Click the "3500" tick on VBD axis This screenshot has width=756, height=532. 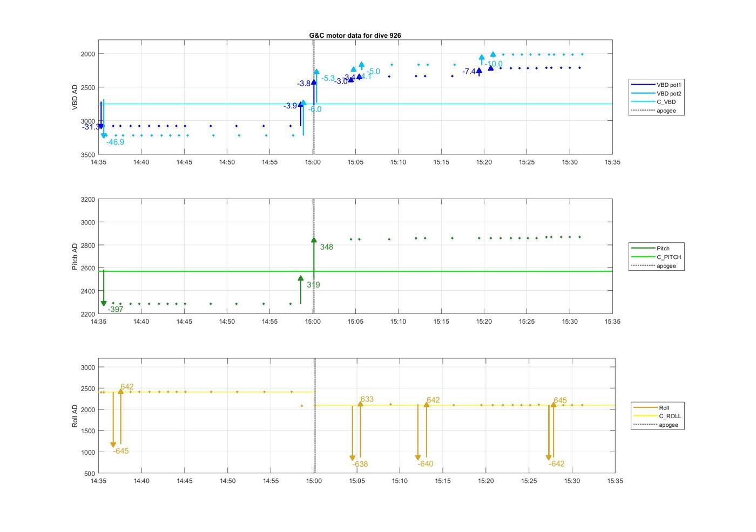point(87,155)
